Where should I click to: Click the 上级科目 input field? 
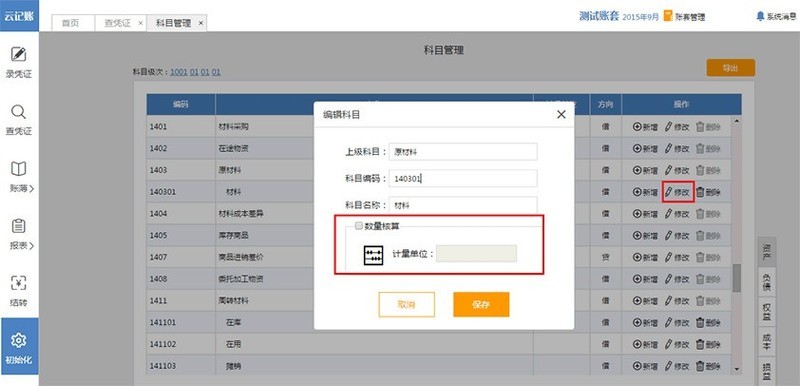pyautogui.click(x=463, y=151)
